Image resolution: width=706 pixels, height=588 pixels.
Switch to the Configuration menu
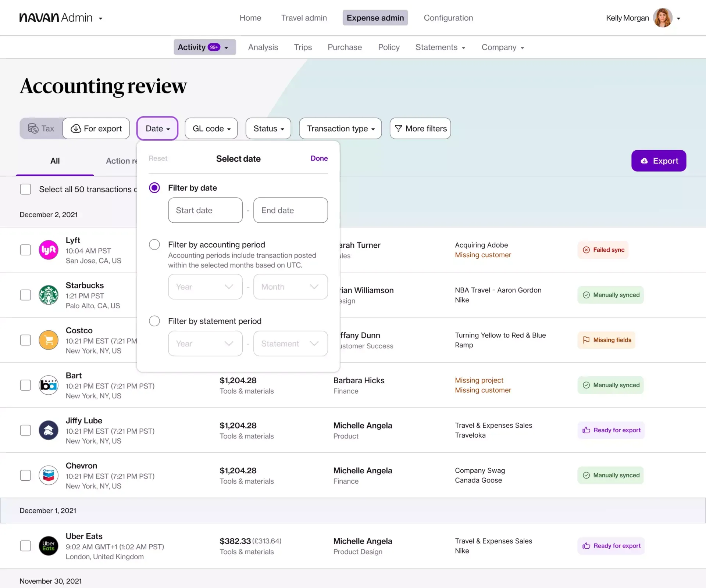[448, 18]
